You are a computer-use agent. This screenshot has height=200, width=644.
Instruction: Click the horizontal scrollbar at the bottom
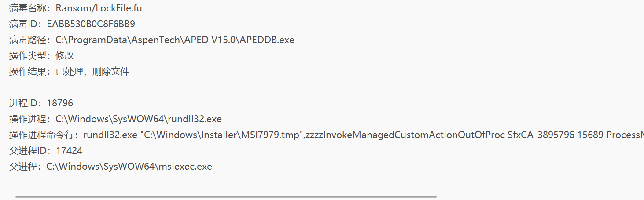tap(226, 197)
